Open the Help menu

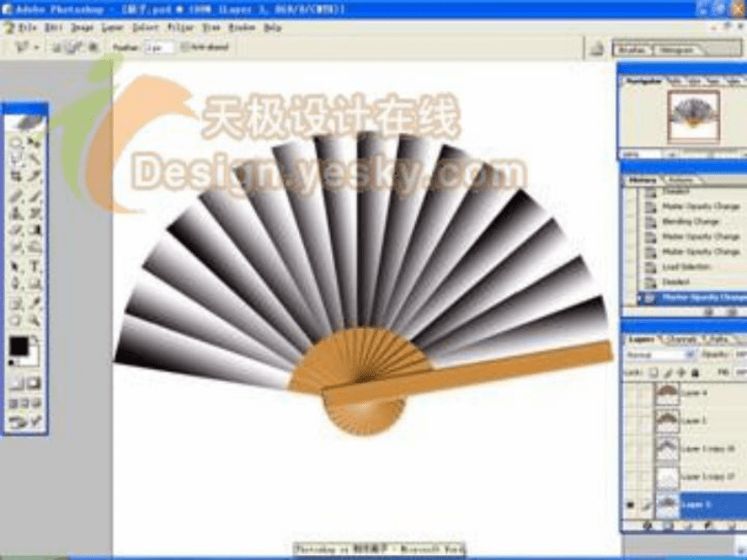[x=273, y=28]
